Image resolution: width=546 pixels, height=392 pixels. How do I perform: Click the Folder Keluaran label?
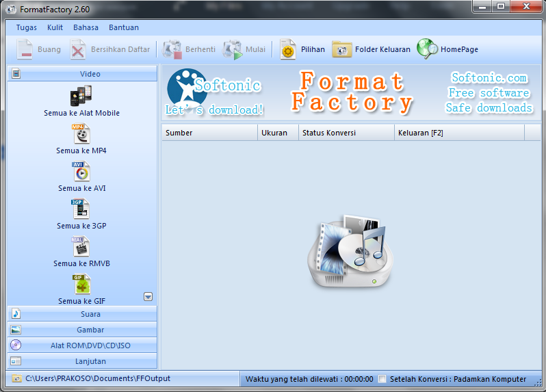point(382,49)
